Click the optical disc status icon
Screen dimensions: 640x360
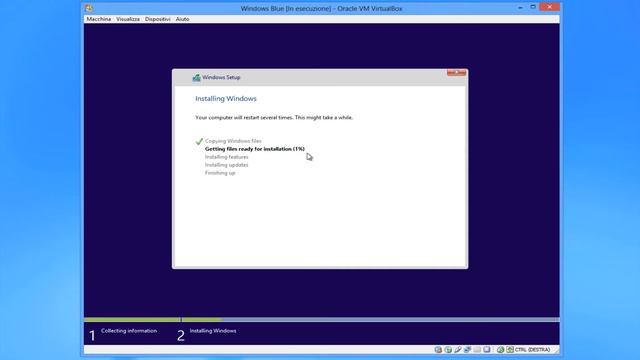[448, 349]
